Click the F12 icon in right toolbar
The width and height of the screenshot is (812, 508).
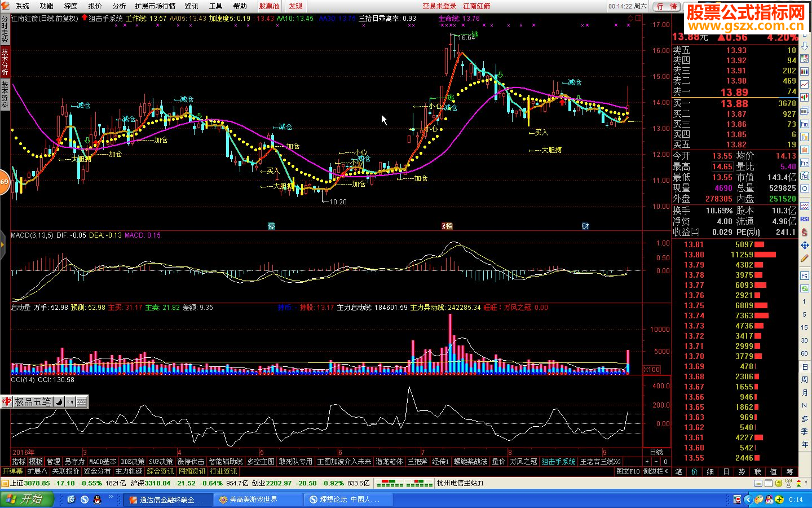(805, 163)
